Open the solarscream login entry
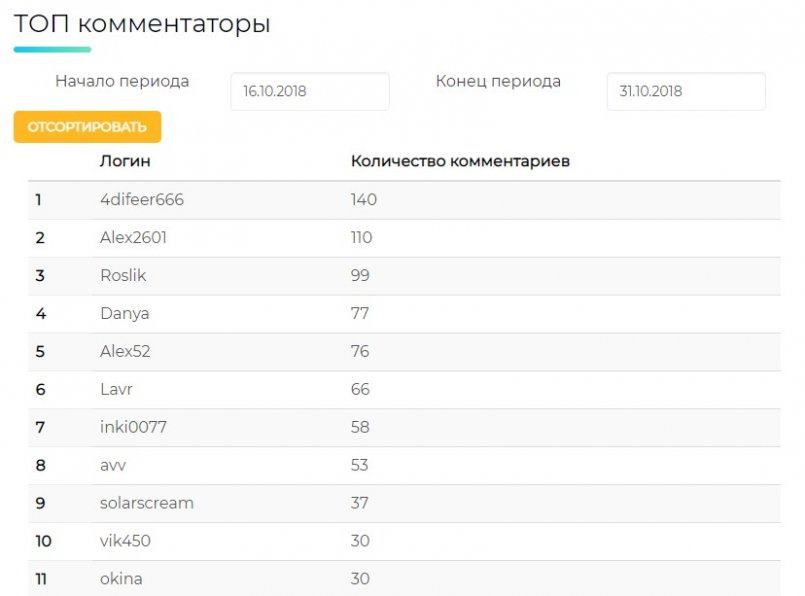Screen dimensions: 805x596 coord(147,504)
